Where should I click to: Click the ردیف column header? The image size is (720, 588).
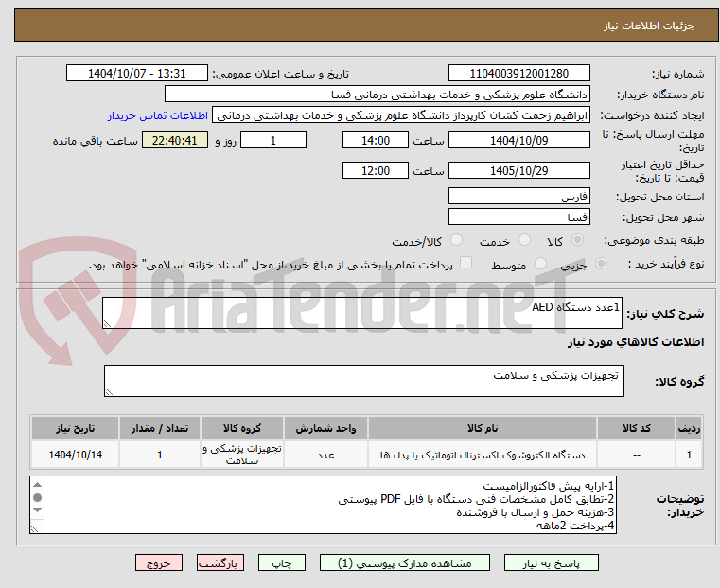tap(689, 428)
